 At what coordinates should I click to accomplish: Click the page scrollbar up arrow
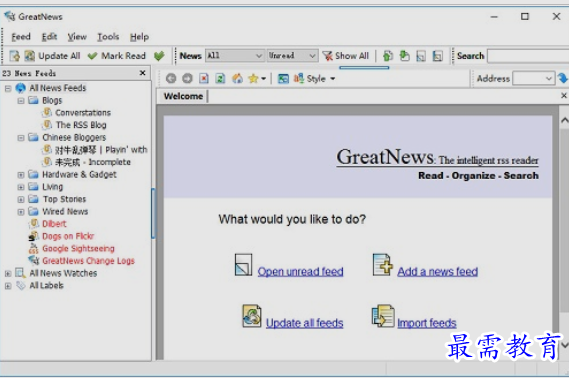564,120
